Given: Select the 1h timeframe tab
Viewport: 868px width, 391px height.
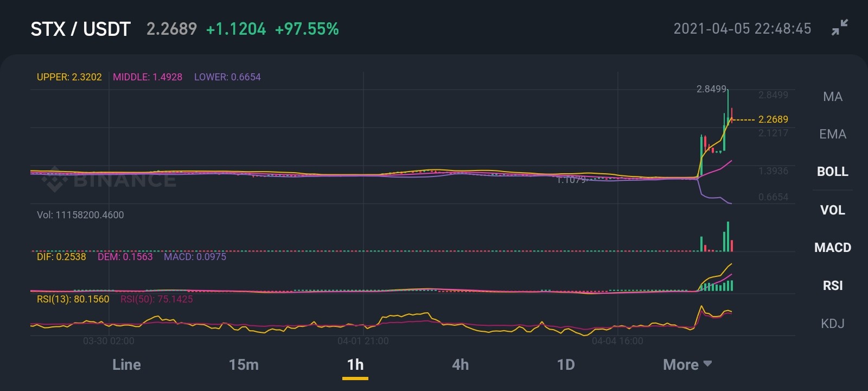Looking at the screenshot, I should [355, 364].
